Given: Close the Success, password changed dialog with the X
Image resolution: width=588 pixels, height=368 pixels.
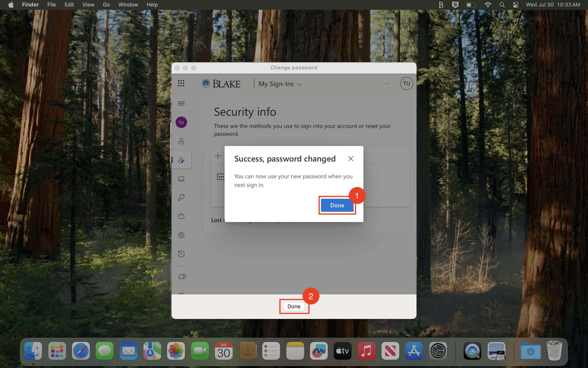Looking at the screenshot, I should coord(350,159).
